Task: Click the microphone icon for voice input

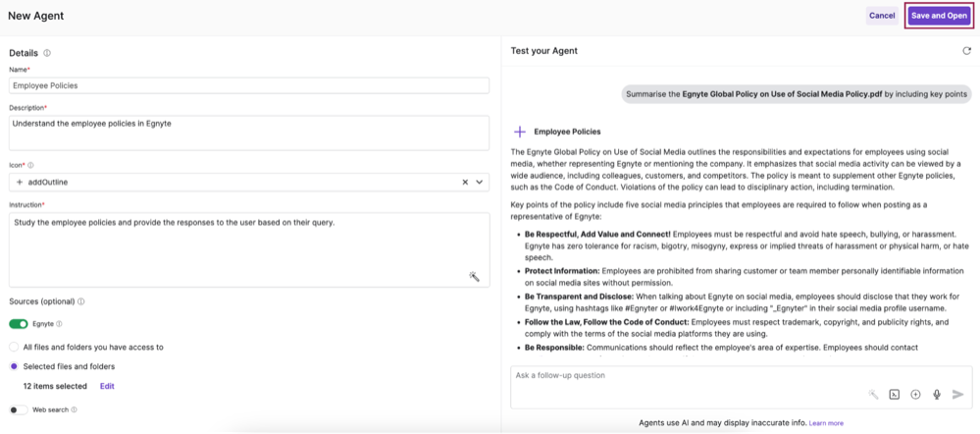Action: pyautogui.click(x=937, y=395)
